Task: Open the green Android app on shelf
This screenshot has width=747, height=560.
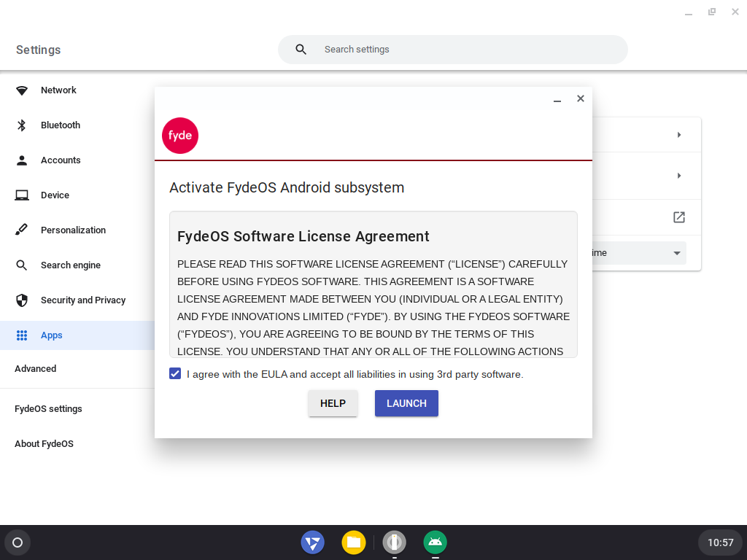Action: coord(435,542)
